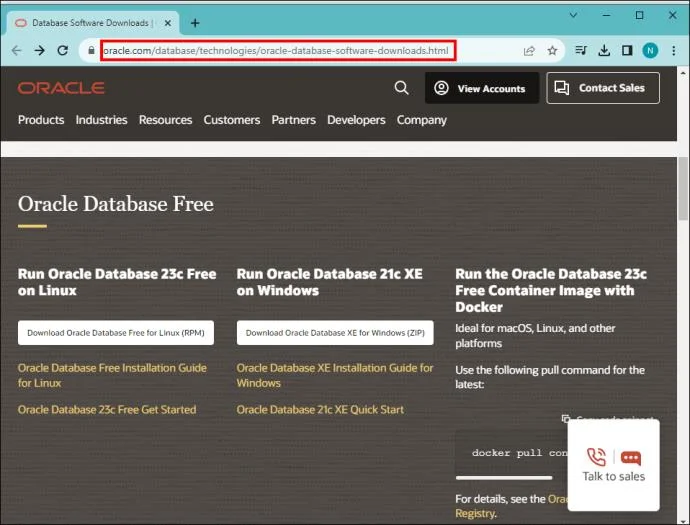
Task: Bookmark this page with the star icon
Action: (x=552, y=51)
